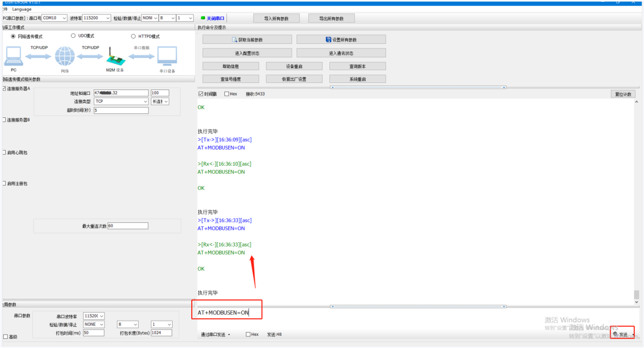Select the HTTPD模式 radio button
The height and width of the screenshot is (348, 644).
[x=134, y=36]
